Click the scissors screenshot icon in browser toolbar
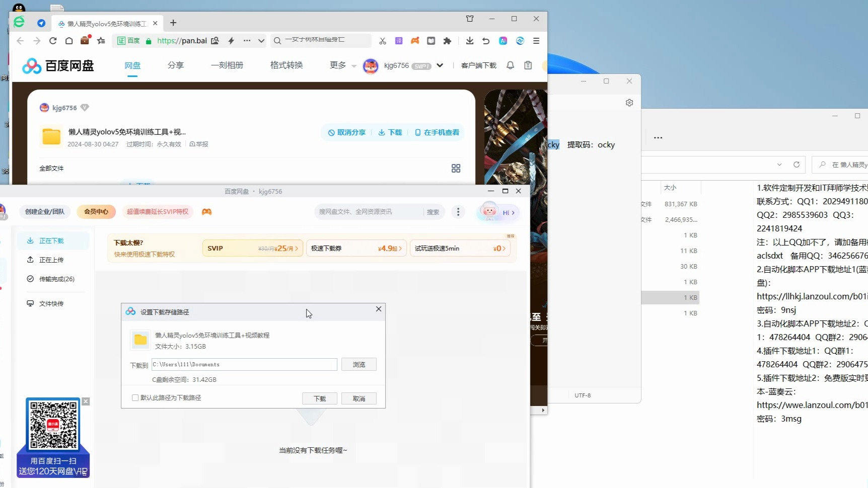This screenshot has height=488, width=868. (383, 41)
